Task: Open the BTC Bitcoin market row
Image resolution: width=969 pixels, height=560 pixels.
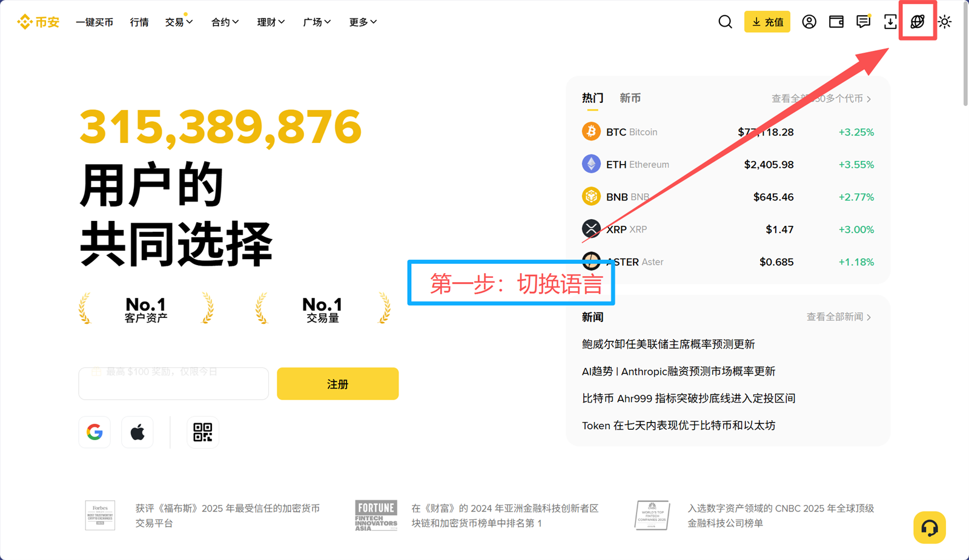Action: point(728,132)
